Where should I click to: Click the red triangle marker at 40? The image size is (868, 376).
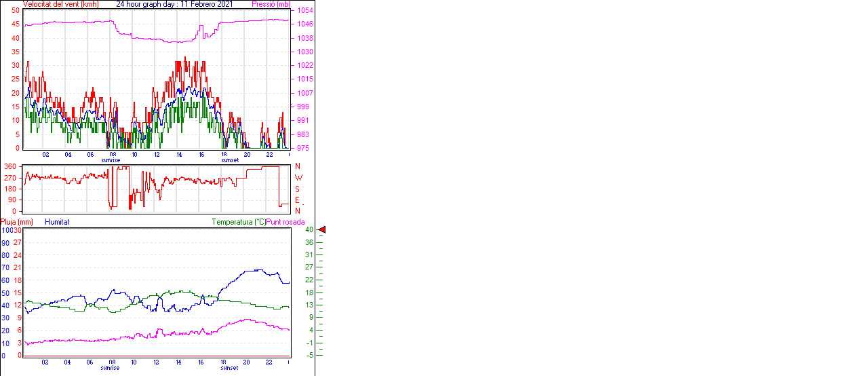coord(322,230)
